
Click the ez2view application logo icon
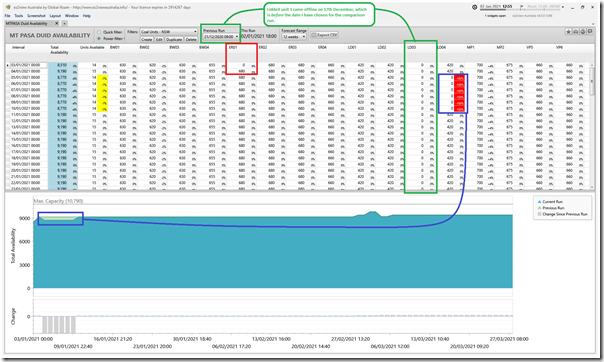(8, 7)
